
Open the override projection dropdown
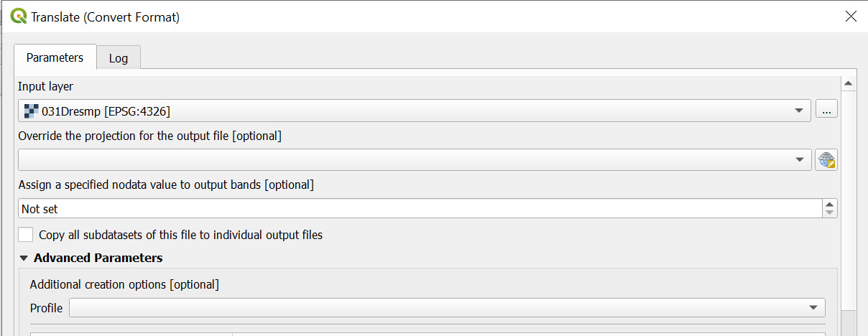[799, 159]
